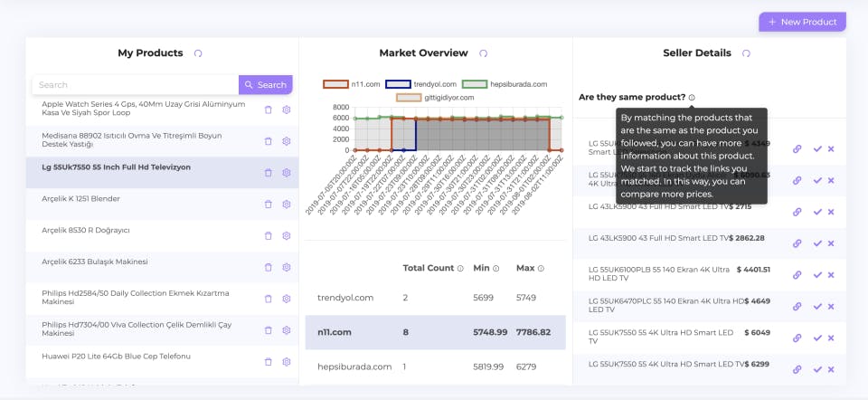868x400 pixels.
Task: Click the Search button
Action: click(266, 85)
